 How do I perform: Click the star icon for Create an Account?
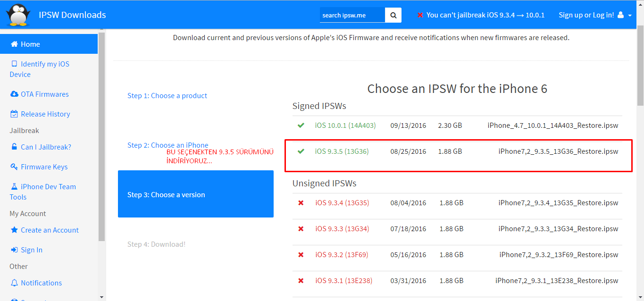click(x=14, y=230)
